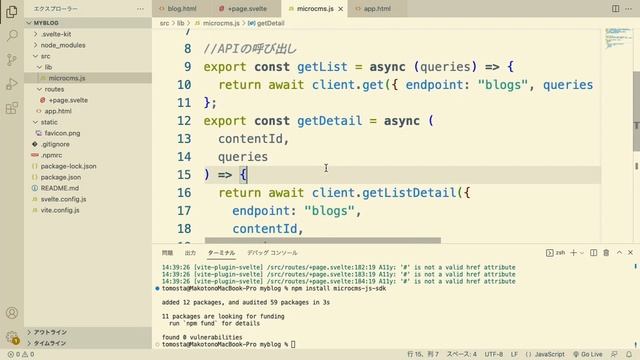Click the editor horizontal scrollbar
Image resolution: width=640 pixels, height=360 pixels.
[322, 240]
